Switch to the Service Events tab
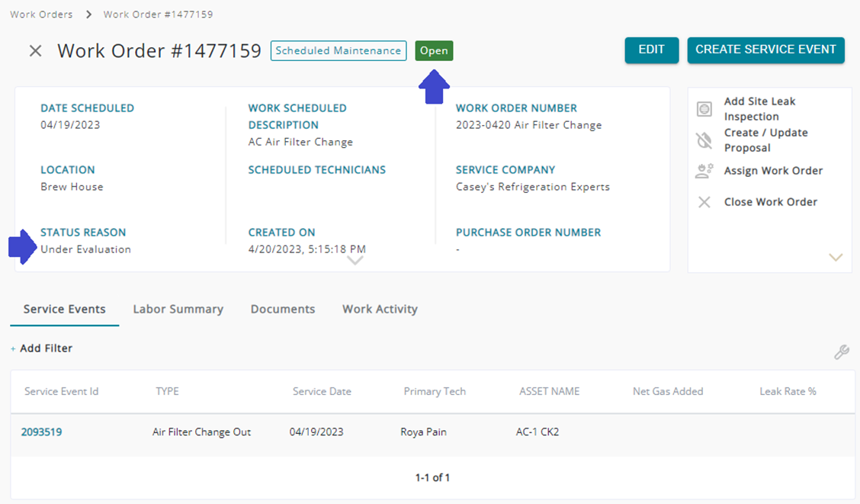 [64, 310]
